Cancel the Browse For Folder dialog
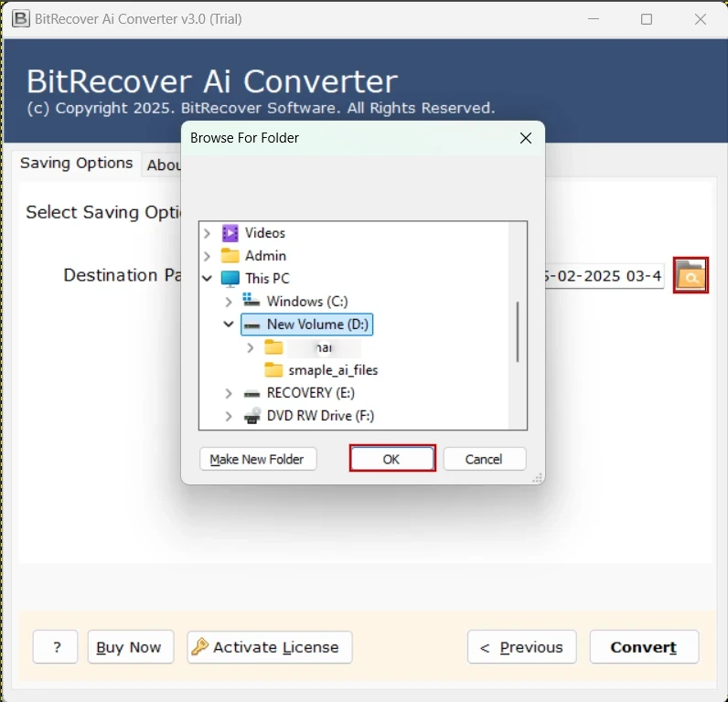This screenshot has width=728, height=702. [484, 459]
